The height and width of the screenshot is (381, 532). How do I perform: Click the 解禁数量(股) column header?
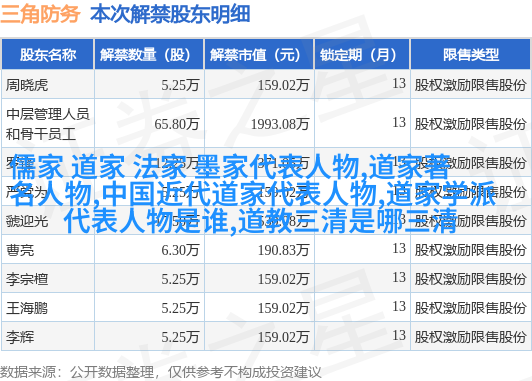tap(149, 55)
